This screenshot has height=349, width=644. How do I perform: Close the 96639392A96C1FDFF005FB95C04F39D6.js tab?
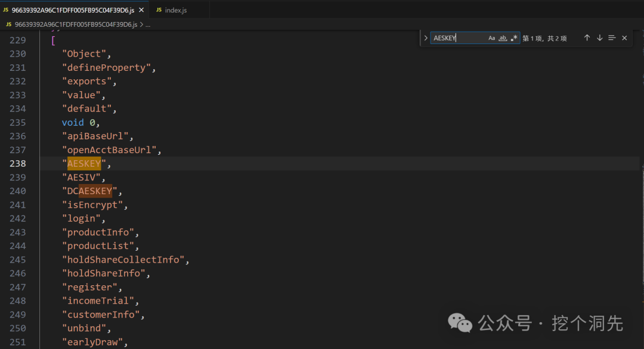[141, 10]
